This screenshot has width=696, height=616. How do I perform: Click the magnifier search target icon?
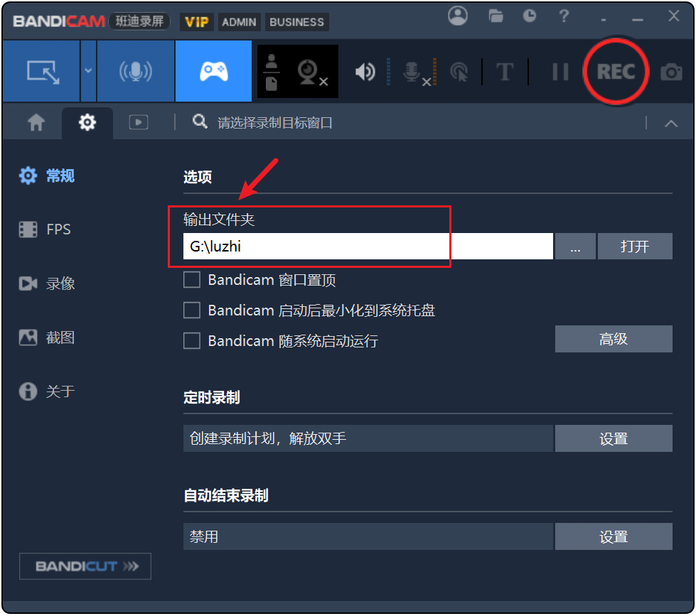tap(200, 121)
